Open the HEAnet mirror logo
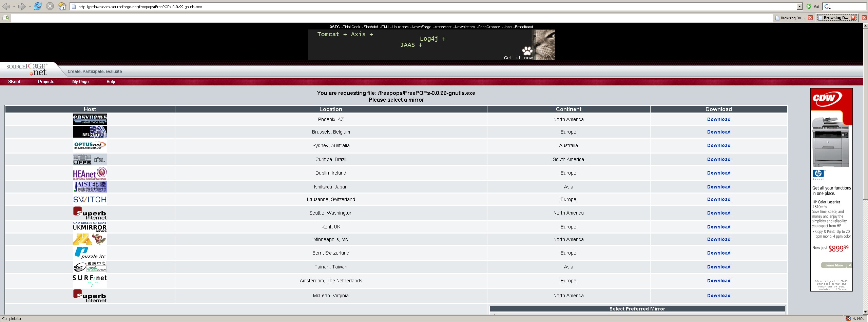This screenshot has height=322, width=868. [90, 173]
